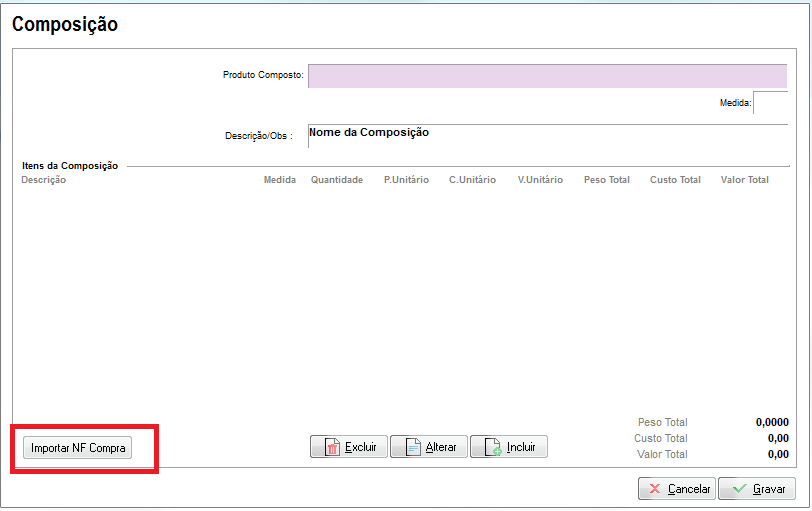Click the red X Cancelar button
Viewport: 812px width, 511px height.
coord(677,489)
